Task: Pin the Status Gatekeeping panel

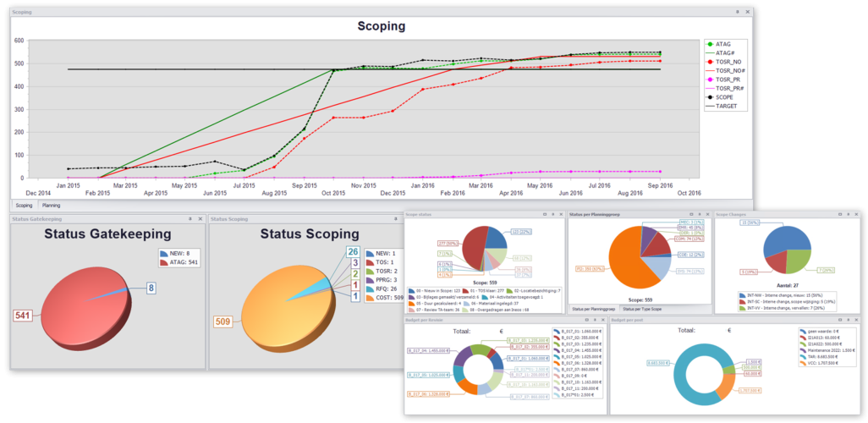Action: [x=190, y=219]
